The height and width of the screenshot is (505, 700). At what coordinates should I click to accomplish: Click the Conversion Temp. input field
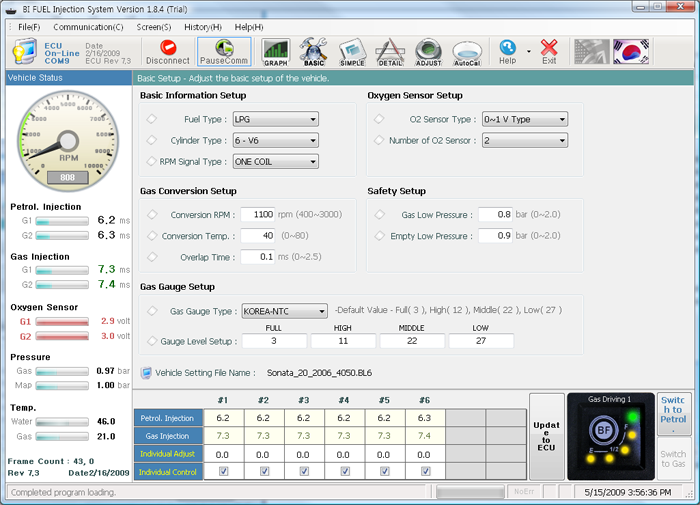click(258, 235)
